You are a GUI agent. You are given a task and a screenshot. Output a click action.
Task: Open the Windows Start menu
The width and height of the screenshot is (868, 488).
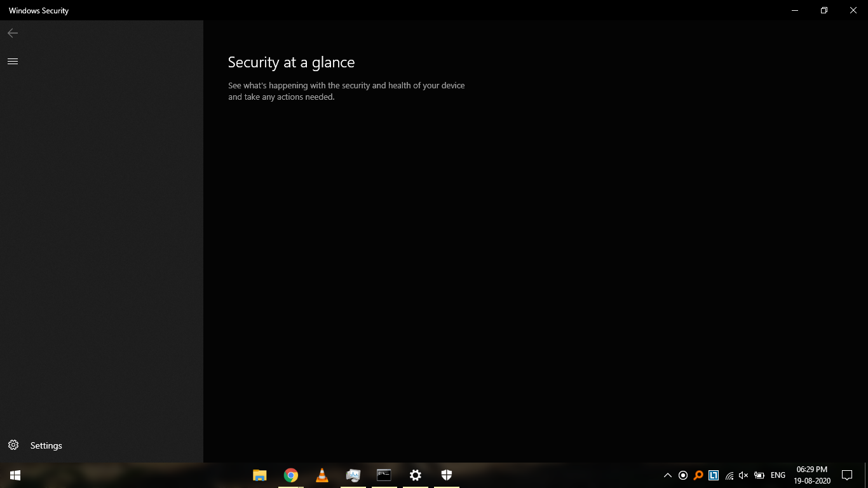click(x=15, y=475)
